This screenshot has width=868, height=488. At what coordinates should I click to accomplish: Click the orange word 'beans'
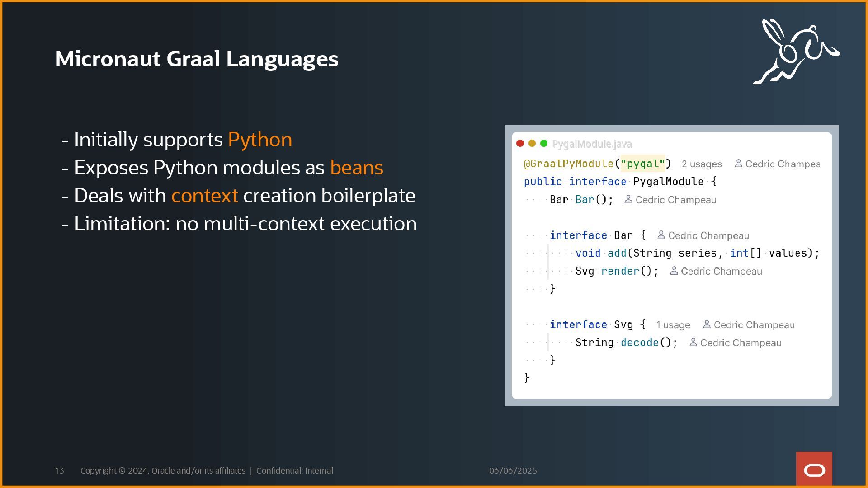[x=356, y=168]
